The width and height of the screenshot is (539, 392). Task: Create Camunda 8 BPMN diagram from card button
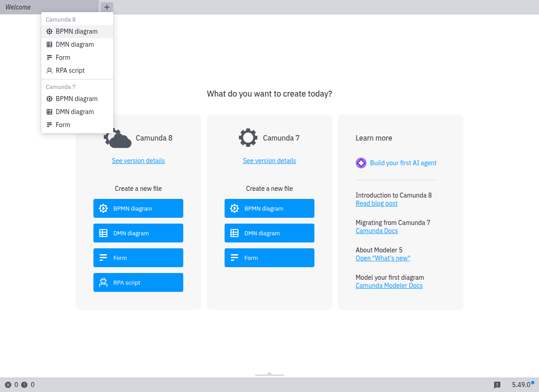click(138, 208)
